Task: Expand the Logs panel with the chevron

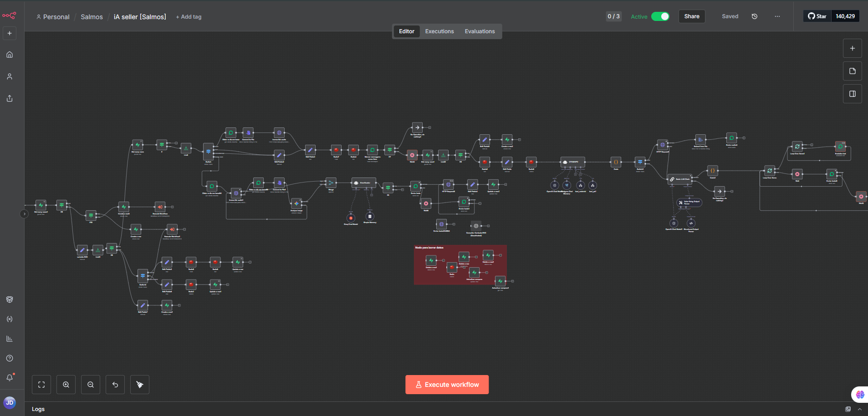Action: point(859,409)
